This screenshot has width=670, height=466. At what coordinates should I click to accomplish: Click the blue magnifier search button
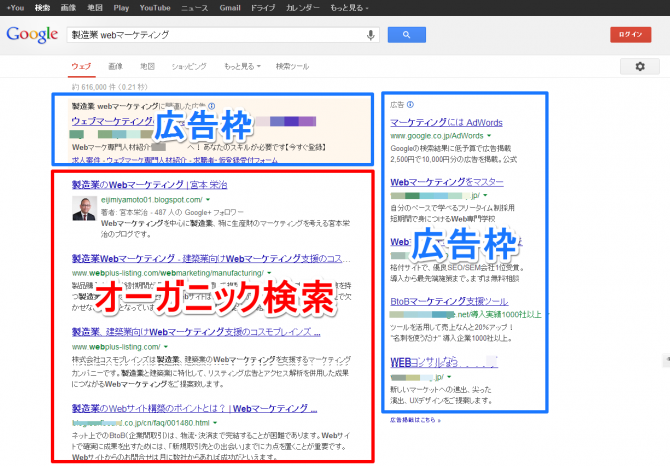click(406, 35)
